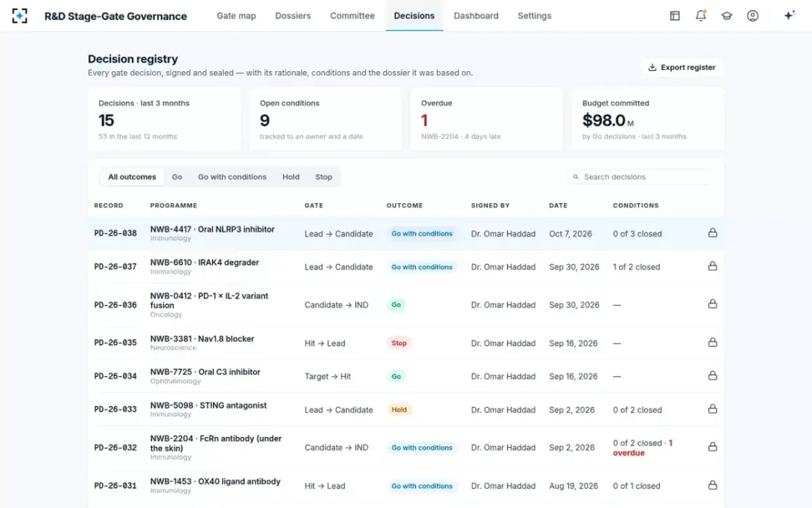Open record PD-26-036

116,305
